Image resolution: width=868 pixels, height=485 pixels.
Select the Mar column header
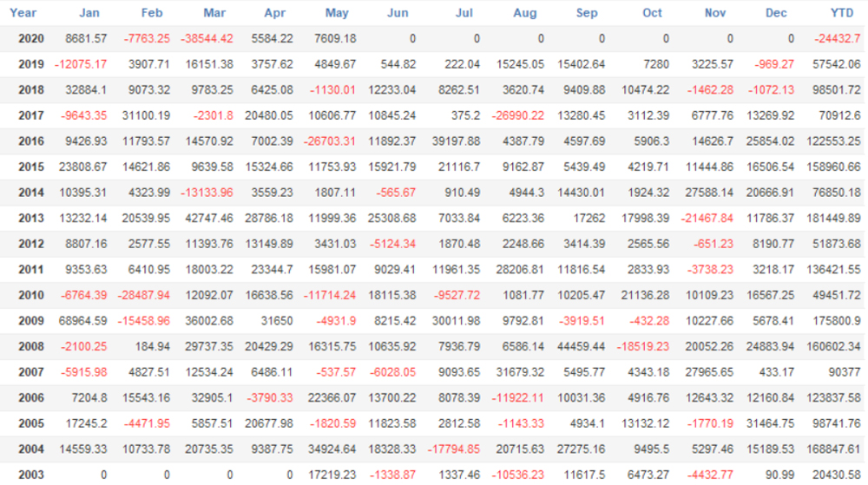(x=214, y=13)
